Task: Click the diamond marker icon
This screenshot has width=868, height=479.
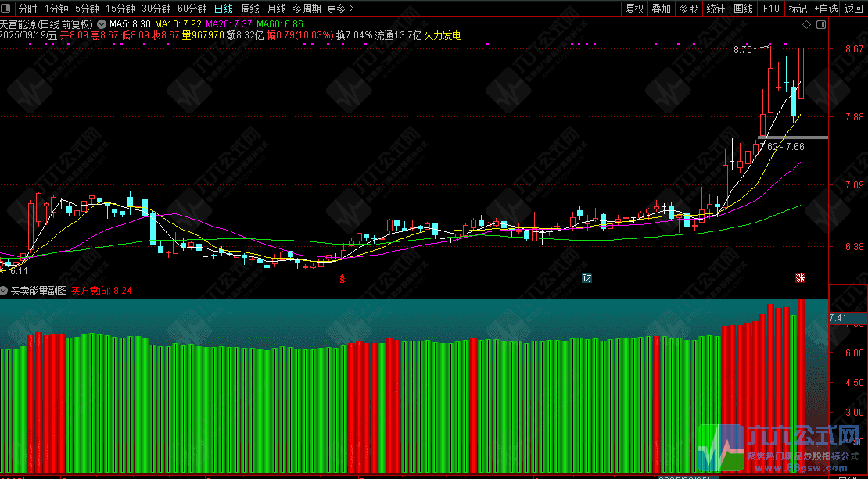Action: click(x=806, y=25)
